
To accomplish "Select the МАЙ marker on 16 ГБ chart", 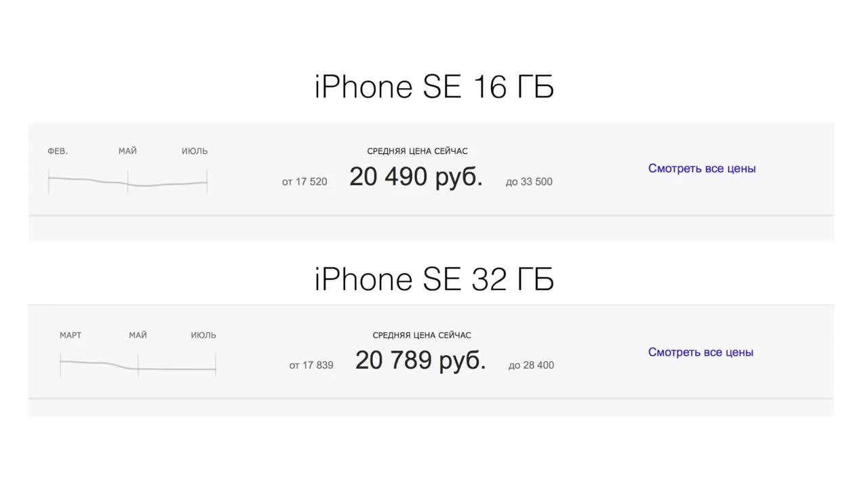I will 127,151.
